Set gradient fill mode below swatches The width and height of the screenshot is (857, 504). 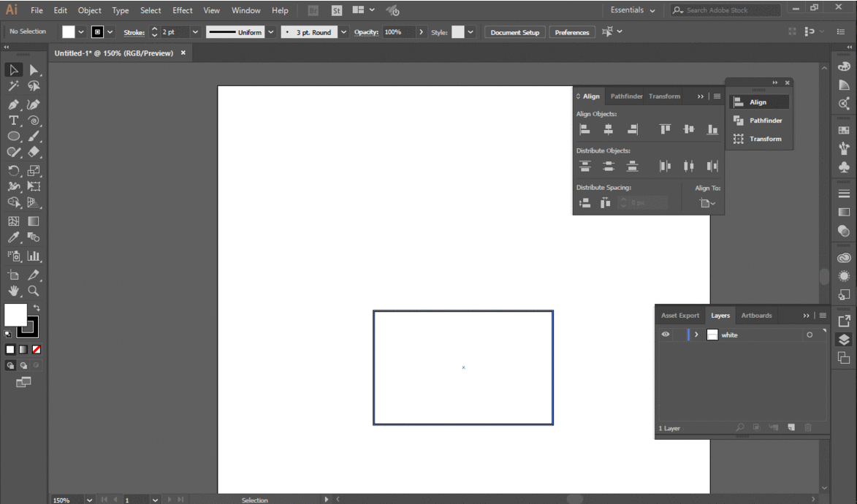point(23,349)
